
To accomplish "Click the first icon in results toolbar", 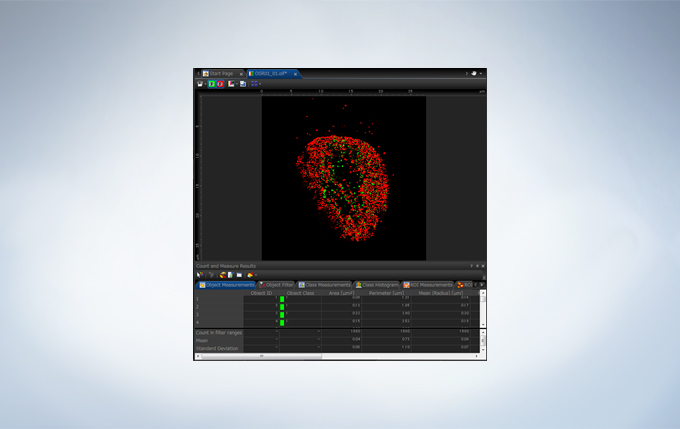I will [x=200, y=274].
